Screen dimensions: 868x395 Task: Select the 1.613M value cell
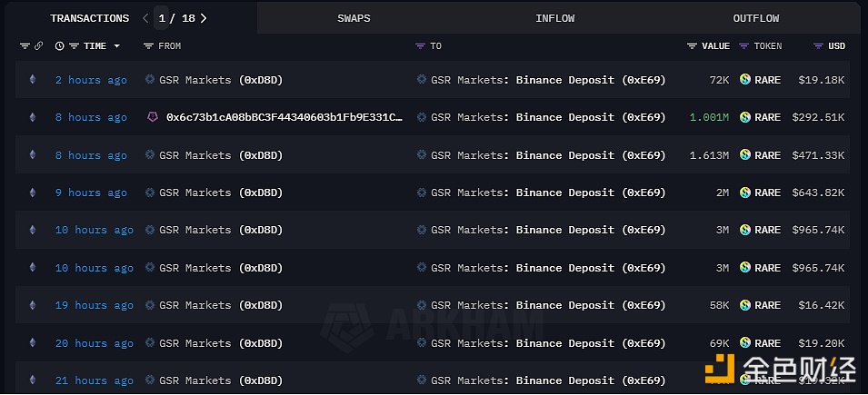tap(709, 155)
